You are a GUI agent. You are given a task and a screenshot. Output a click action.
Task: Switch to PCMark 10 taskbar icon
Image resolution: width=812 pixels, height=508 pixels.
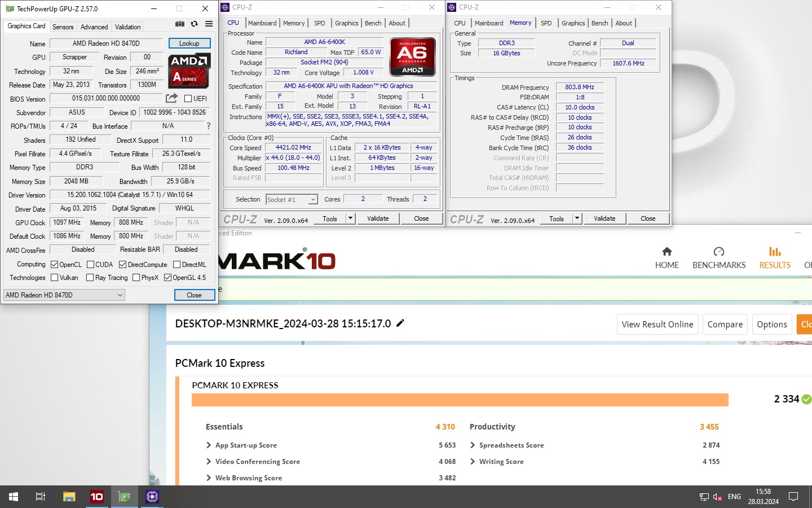[x=97, y=497]
